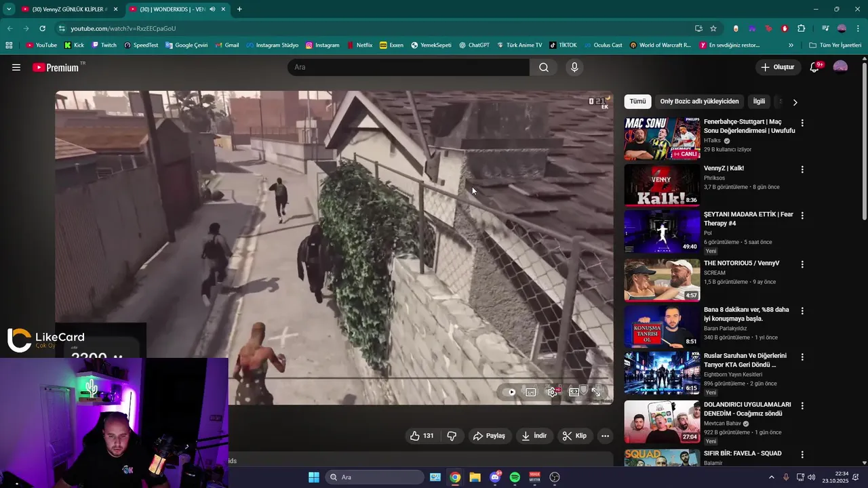The height and width of the screenshot is (488, 868).
Task: Download the video with İndir button
Action: tap(534, 436)
